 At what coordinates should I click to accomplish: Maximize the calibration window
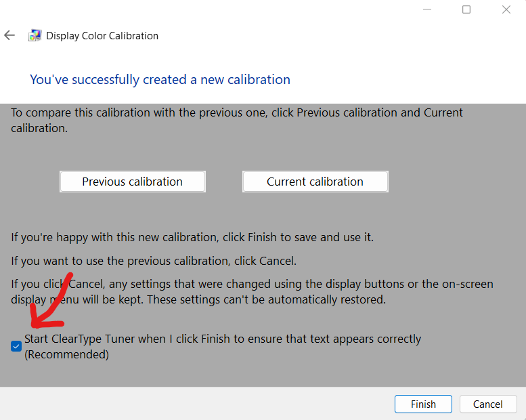click(466, 9)
